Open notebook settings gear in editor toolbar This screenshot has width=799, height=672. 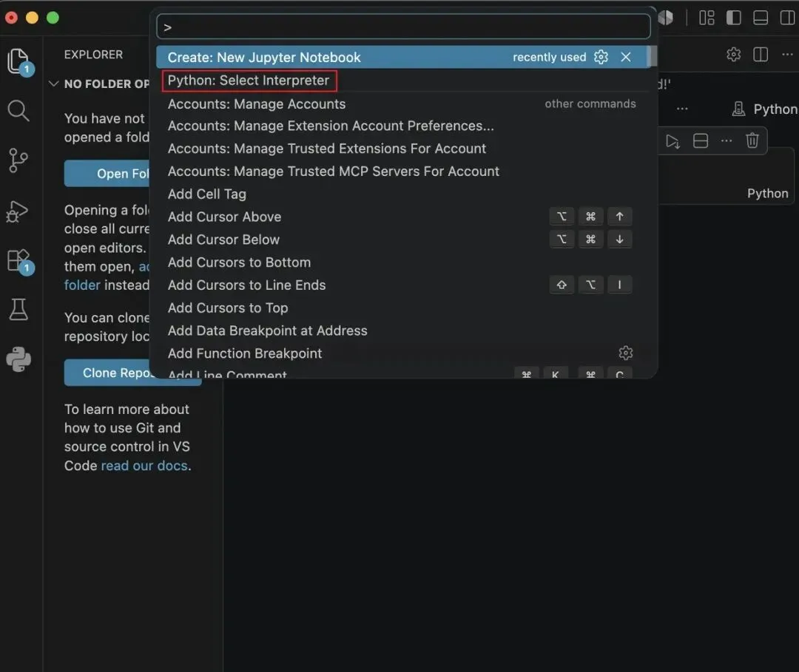(733, 54)
